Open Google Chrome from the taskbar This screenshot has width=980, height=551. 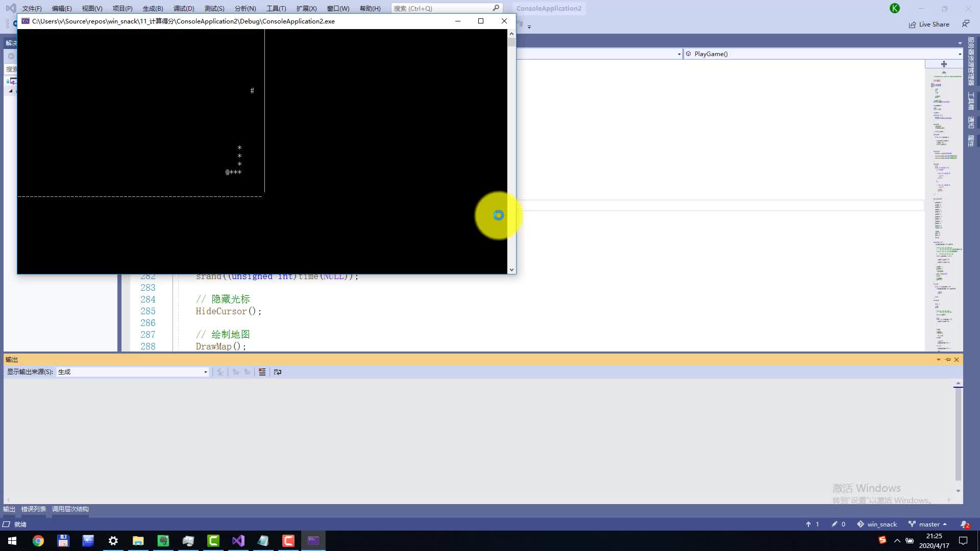point(38,541)
